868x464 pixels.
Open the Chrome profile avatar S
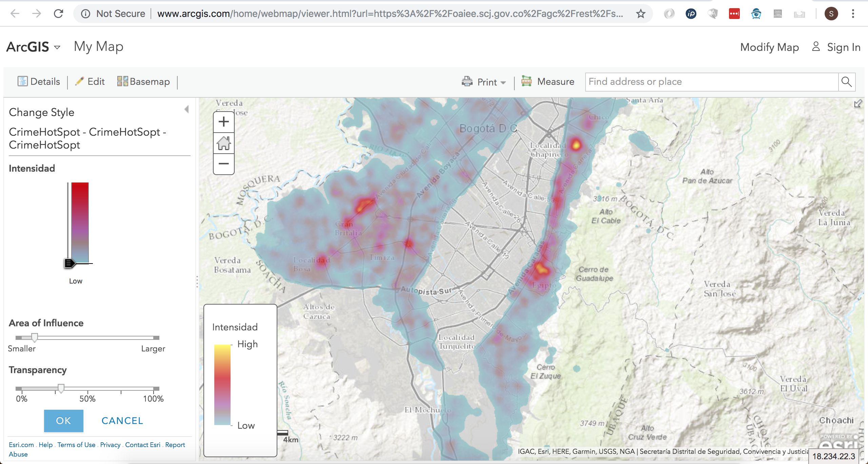[831, 14]
